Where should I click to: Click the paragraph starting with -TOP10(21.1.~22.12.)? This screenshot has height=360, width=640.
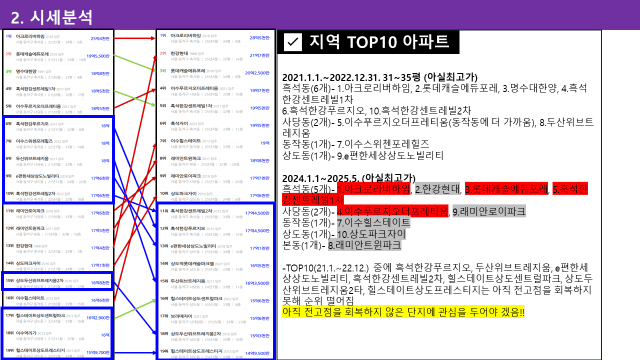(x=438, y=284)
